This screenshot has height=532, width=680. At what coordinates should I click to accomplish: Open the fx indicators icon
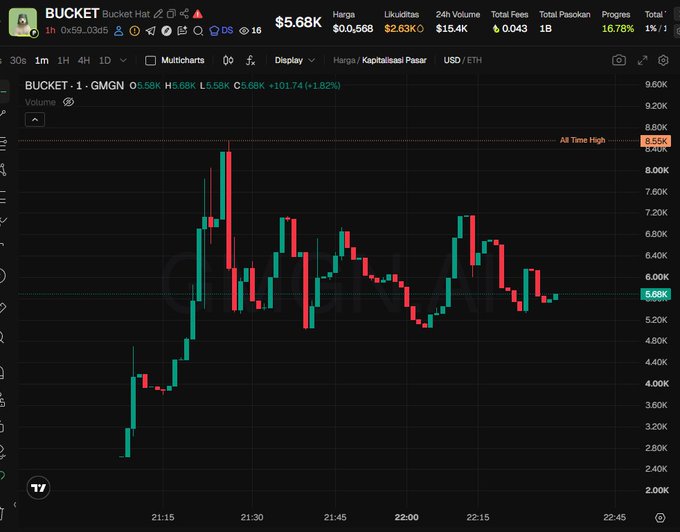click(x=250, y=60)
